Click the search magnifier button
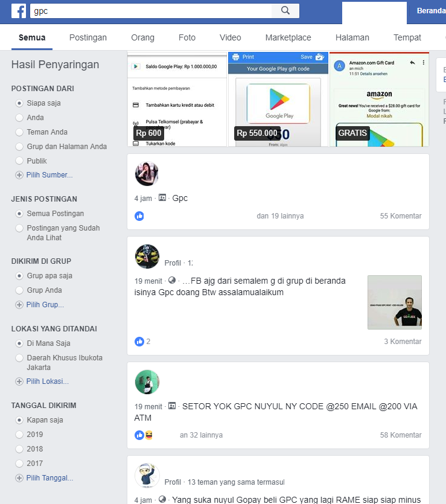The height and width of the screenshot is (504, 446). (x=285, y=11)
